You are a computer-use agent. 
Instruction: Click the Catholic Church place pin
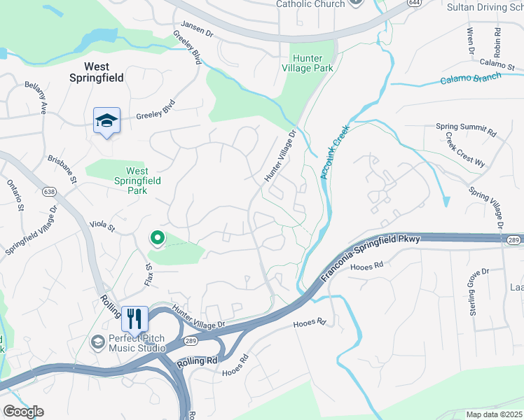(x=356, y=3)
